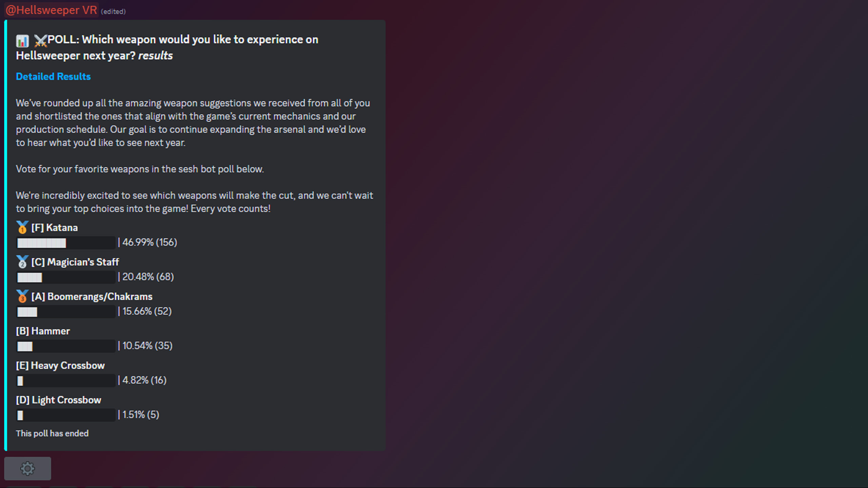Open the Detailed Results link
This screenshot has height=488, width=868.
tap(53, 77)
